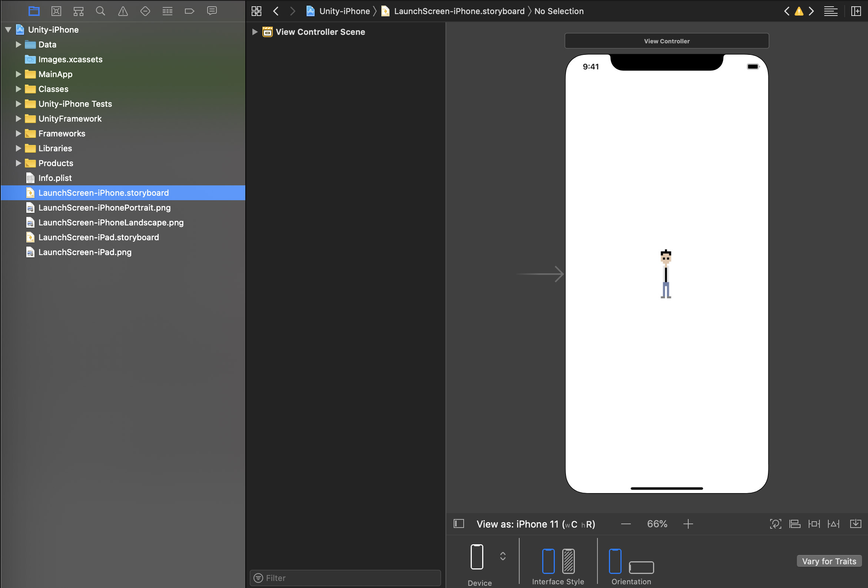
Task: Click the Vary for Traits button
Action: point(829,561)
